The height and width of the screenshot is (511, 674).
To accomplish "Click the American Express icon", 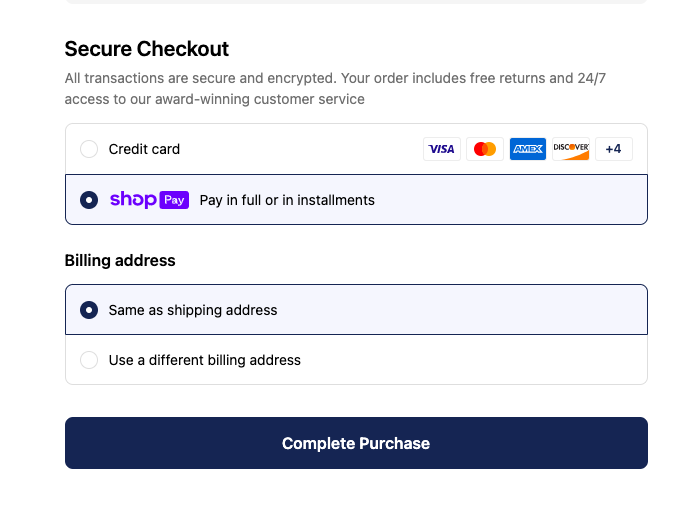I will pyautogui.click(x=528, y=149).
